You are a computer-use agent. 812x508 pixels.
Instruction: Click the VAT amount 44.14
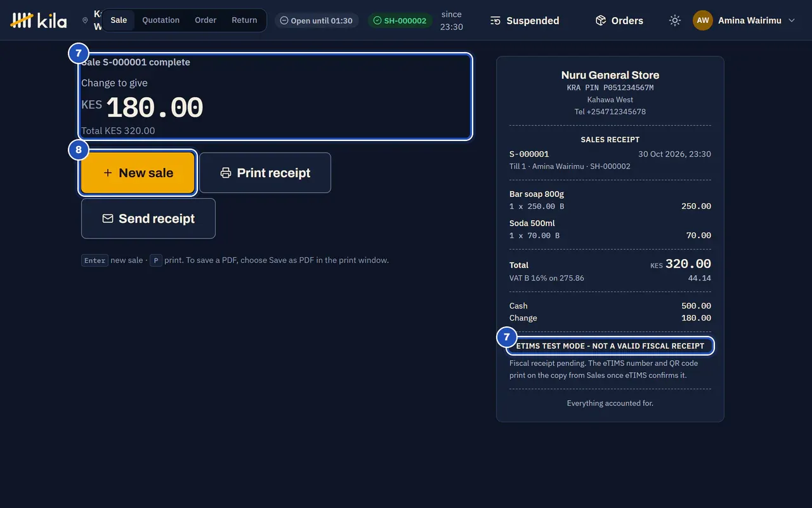(x=699, y=278)
